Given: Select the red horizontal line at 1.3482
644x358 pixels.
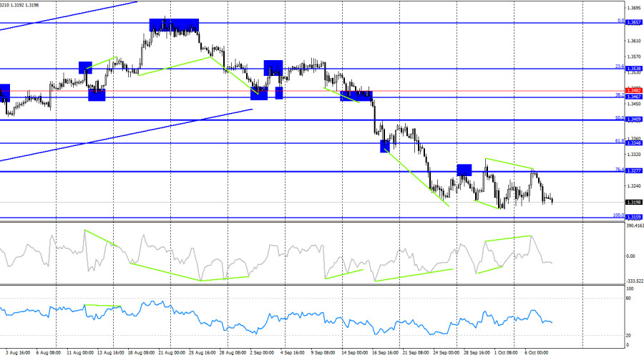Looking at the screenshot, I should tap(312, 91).
